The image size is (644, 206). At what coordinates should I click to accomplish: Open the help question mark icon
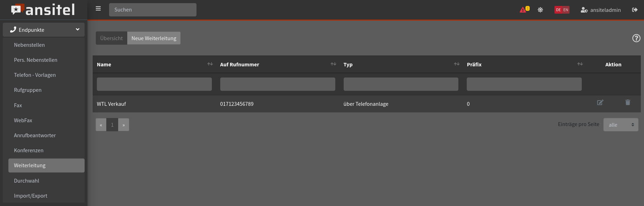[636, 38]
